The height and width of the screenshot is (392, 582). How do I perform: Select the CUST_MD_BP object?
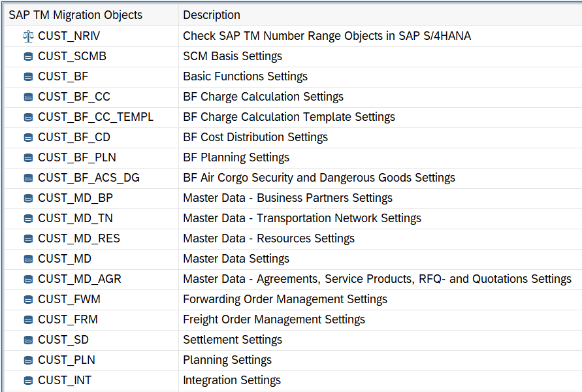point(75,198)
